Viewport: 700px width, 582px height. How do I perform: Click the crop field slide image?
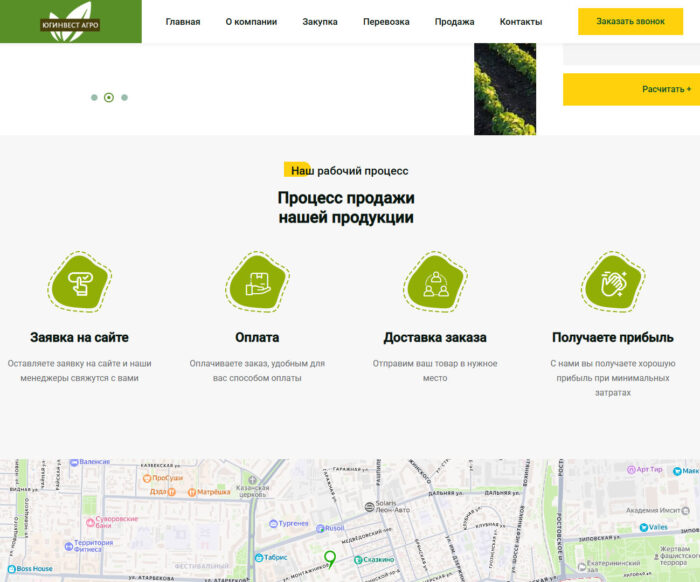pos(504,89)
